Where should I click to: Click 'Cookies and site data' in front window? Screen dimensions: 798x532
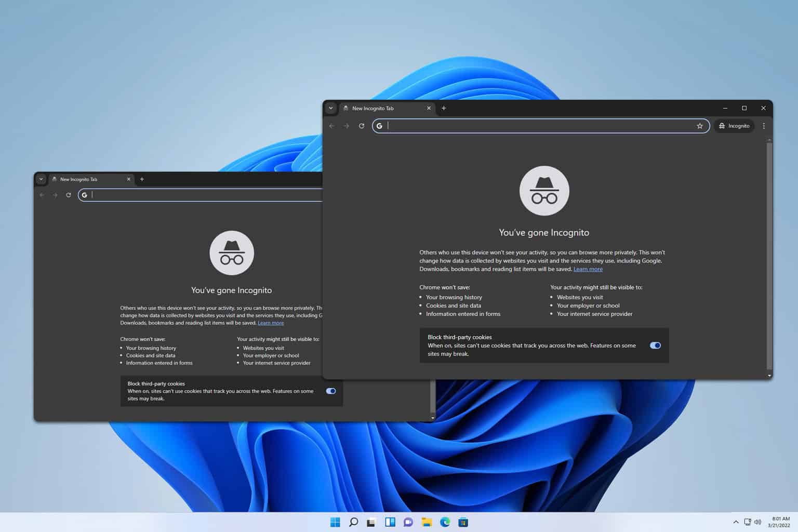pos(454,305)
